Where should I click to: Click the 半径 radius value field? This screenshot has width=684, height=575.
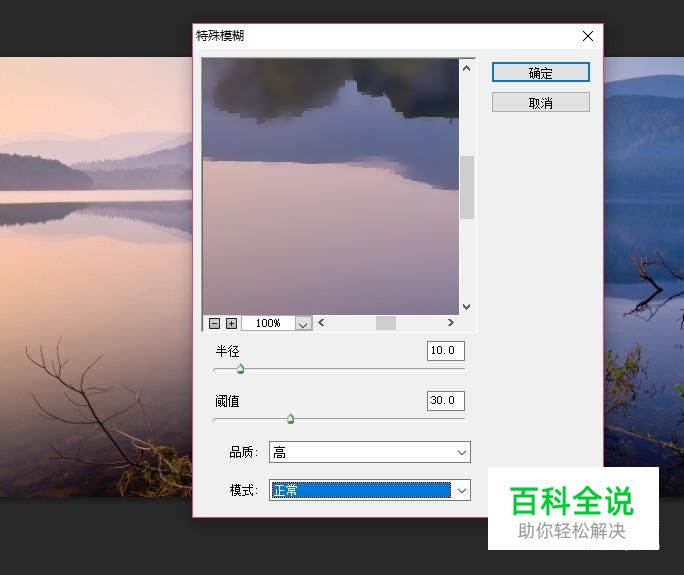(x=446, y=351)
